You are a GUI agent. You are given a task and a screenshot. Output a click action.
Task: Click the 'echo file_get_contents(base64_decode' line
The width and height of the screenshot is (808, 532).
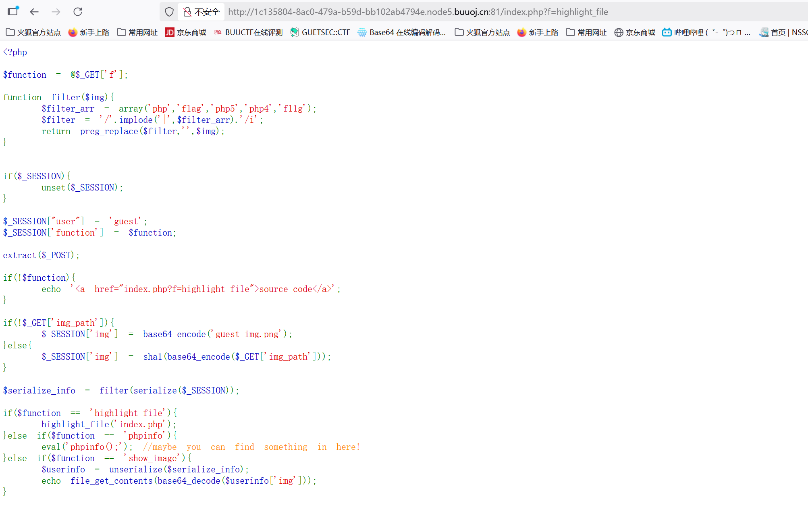(179, 481)
